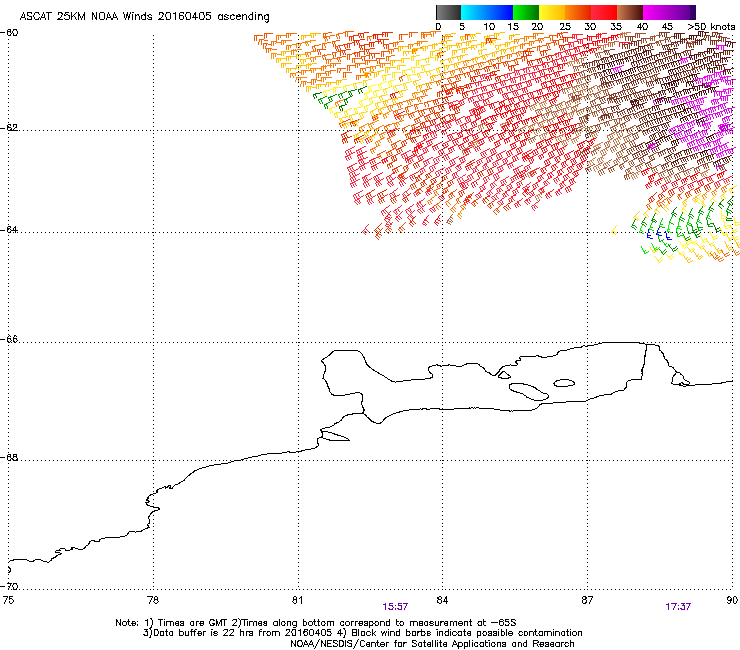The width and height of the screenshot is (740, 650).
Task: Click the '-68' latitude label
Action: (x=10, y=458)
